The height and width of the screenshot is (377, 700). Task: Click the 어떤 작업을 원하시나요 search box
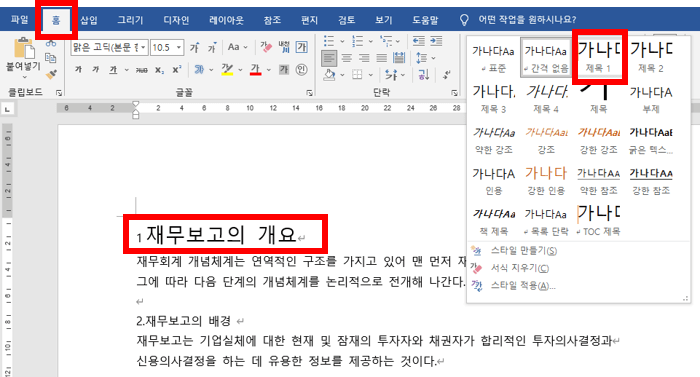click(527, 20)
